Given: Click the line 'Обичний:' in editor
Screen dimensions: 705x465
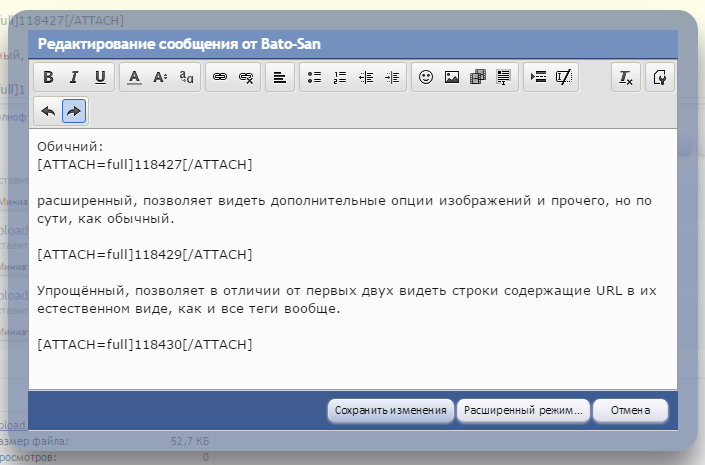Looking at the screenshot, I should (x=70, y=147).
